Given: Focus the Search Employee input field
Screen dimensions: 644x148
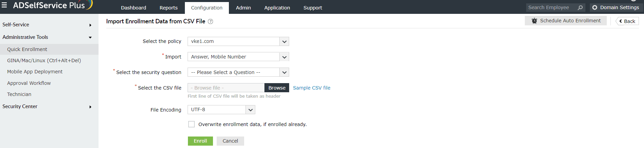Looking at the screenshot, I should point(551,7).
